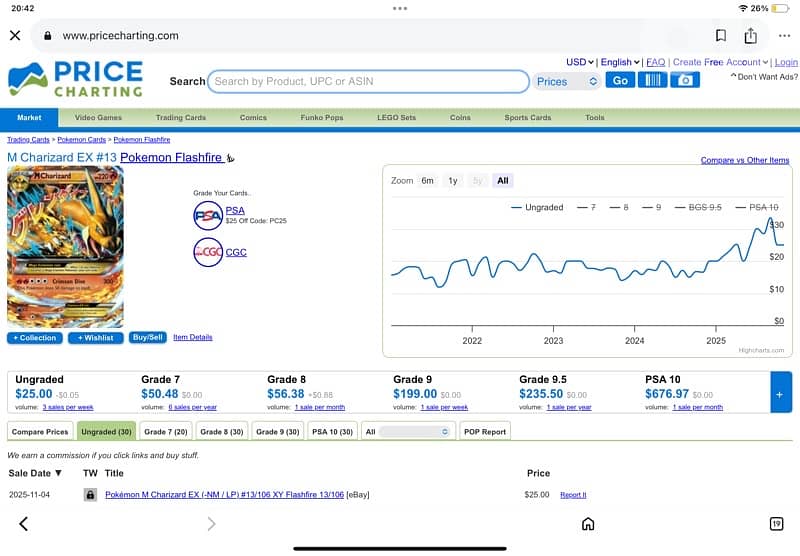Open the Compare vs Other Items link

click(x=744, y=160)
